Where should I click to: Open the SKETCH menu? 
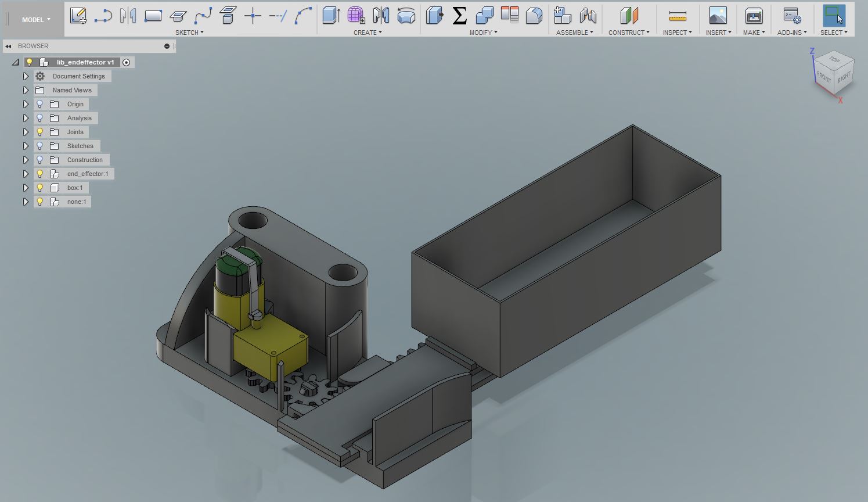tap(189, 33)
